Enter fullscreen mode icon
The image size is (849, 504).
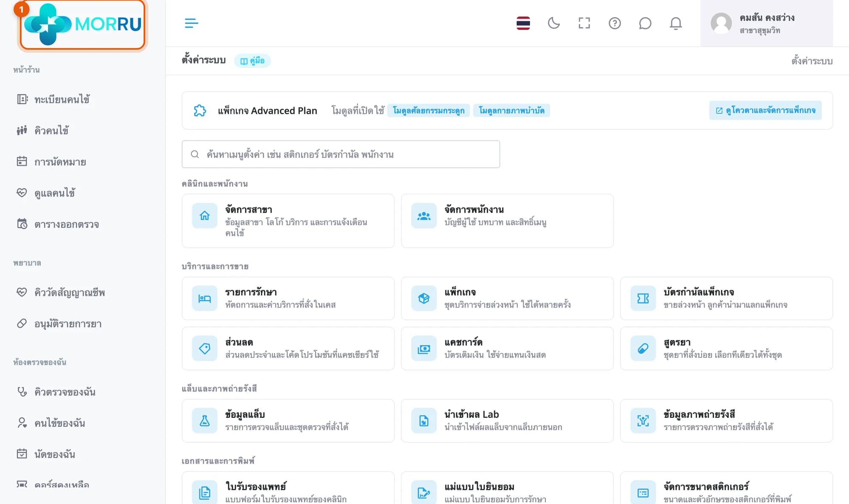pos(584,23)
